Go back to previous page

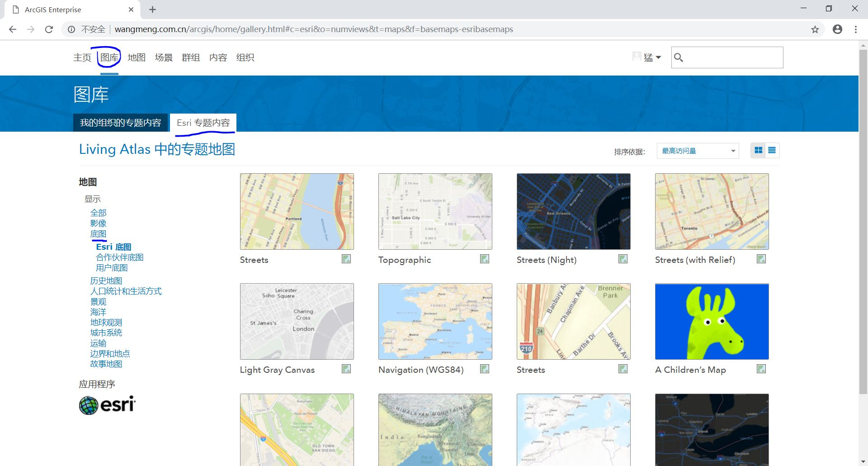[x=13, y=29]
